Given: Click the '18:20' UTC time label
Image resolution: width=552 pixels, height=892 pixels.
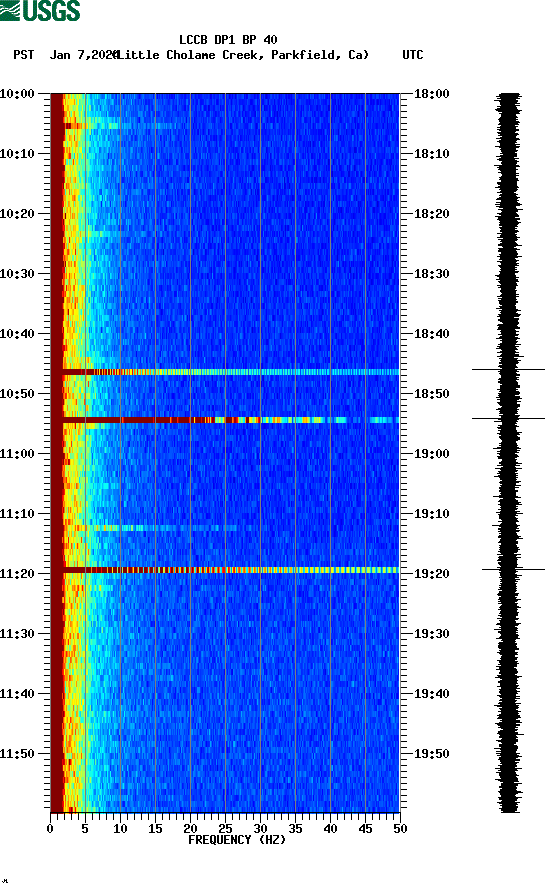Looking at the screenshot, I should [432, 213].
